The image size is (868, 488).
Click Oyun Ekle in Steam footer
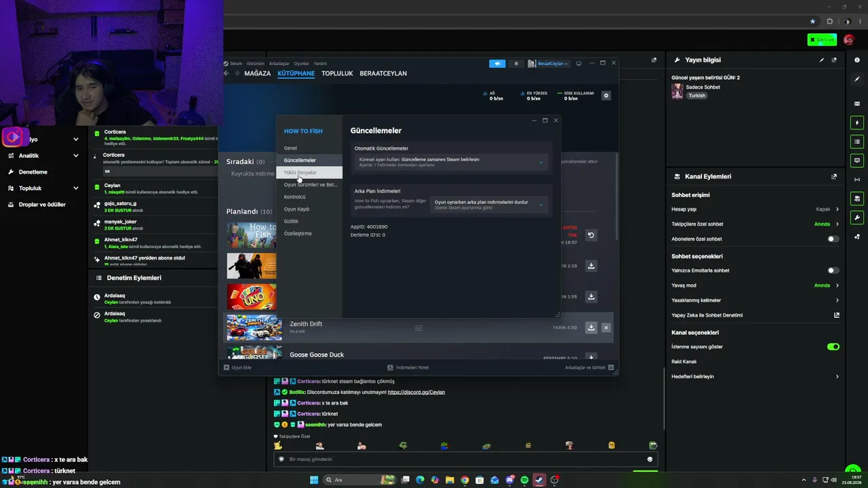click(238, 367)
